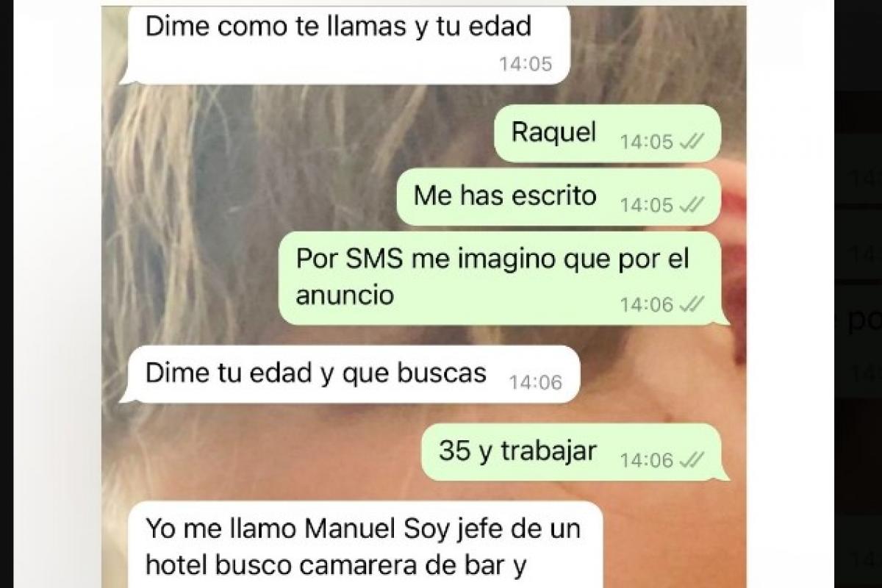Click the word anuncio in the green bubble

click(x=345, y=295)
